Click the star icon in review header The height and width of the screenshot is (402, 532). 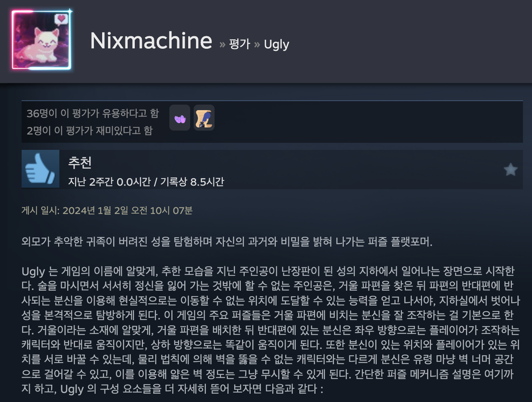510,170
